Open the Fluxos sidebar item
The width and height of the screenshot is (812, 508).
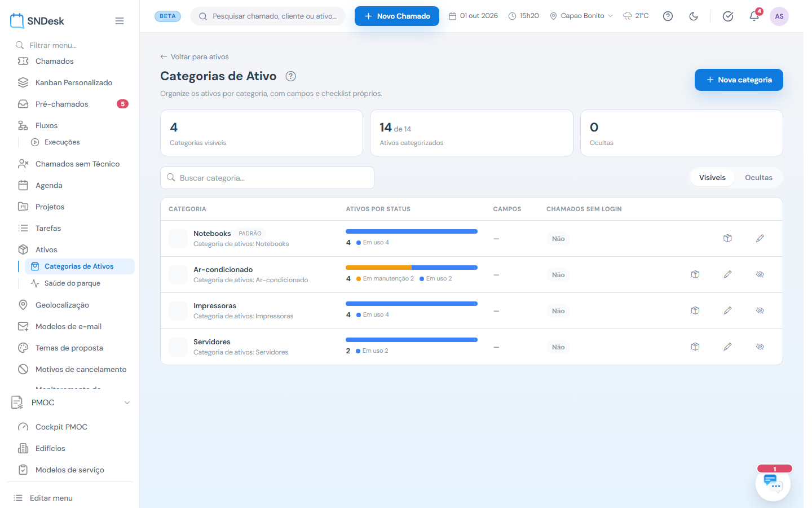[x=46, y=125]
